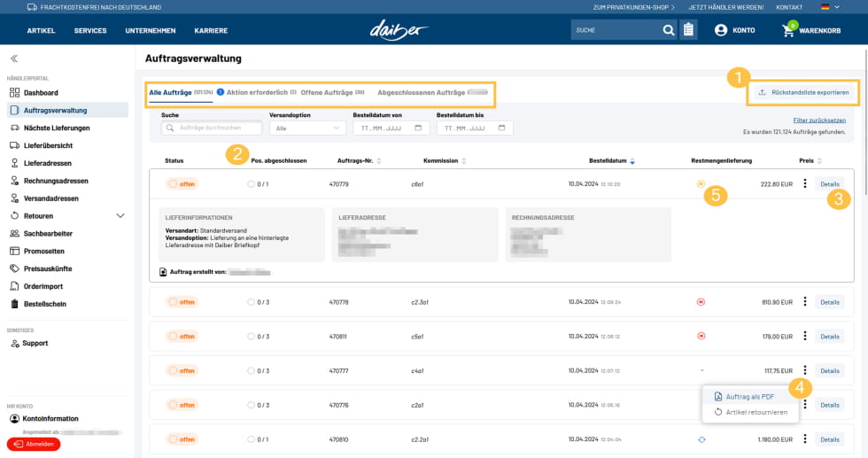Click order number 470776 in the table
868x458 pixels.
(x=338, y=406)
